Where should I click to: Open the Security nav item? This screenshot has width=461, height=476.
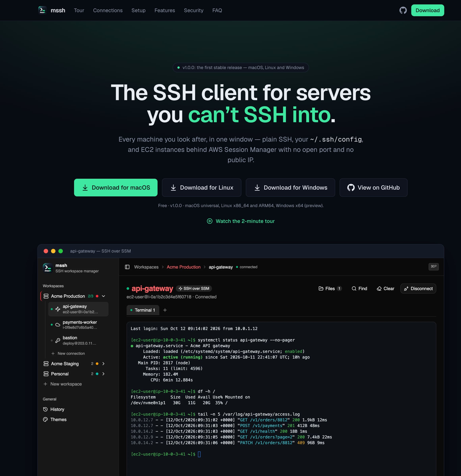pos(194,11)
